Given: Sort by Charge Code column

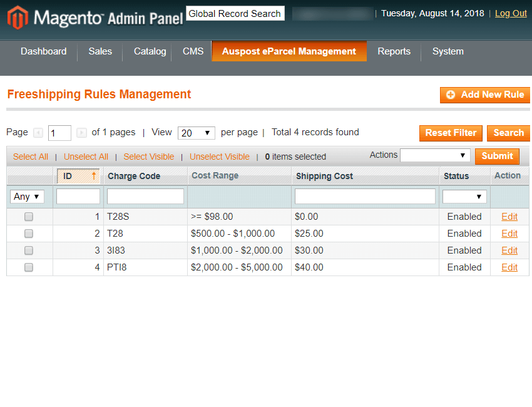Looking at the screenshot, I should pos(134,176).
